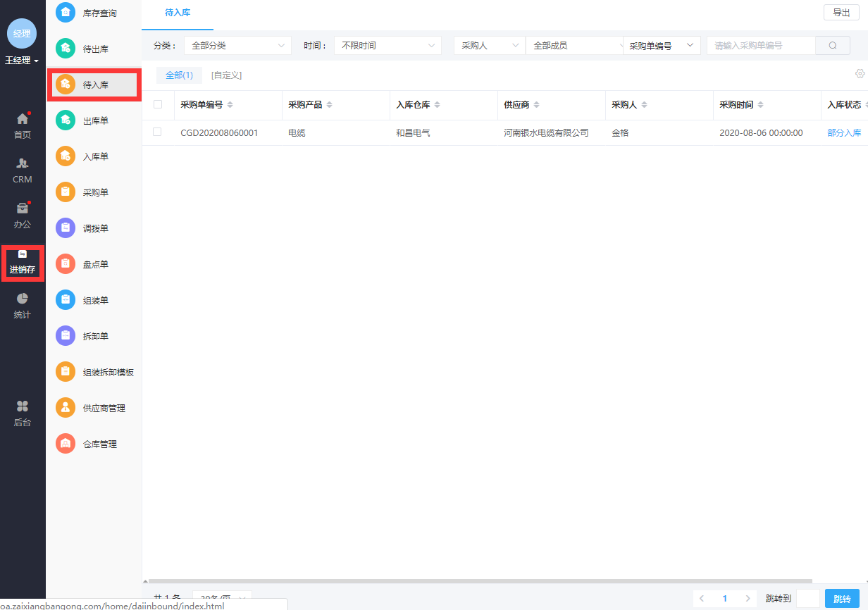Open the 部分入库 status link
This screenshot has height=610, width=868.
coord(844,132)
